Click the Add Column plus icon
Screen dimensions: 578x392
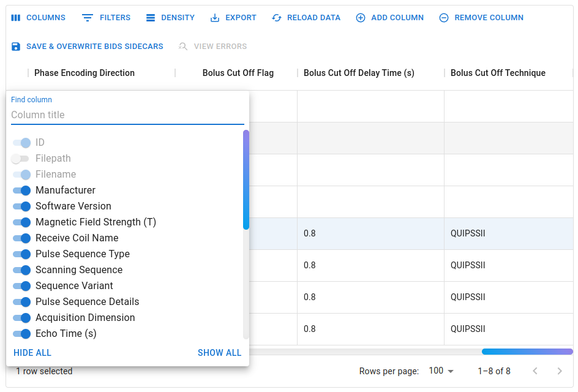pyautogui.click(x=360, y=17)
